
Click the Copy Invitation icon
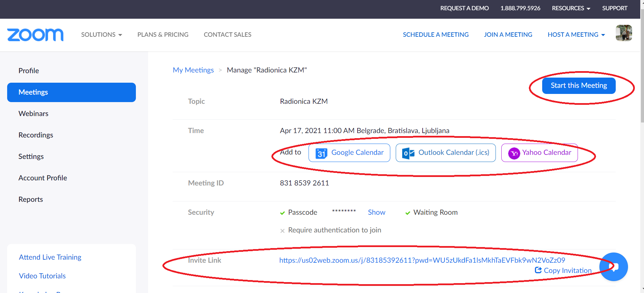(x=538, y=270)
